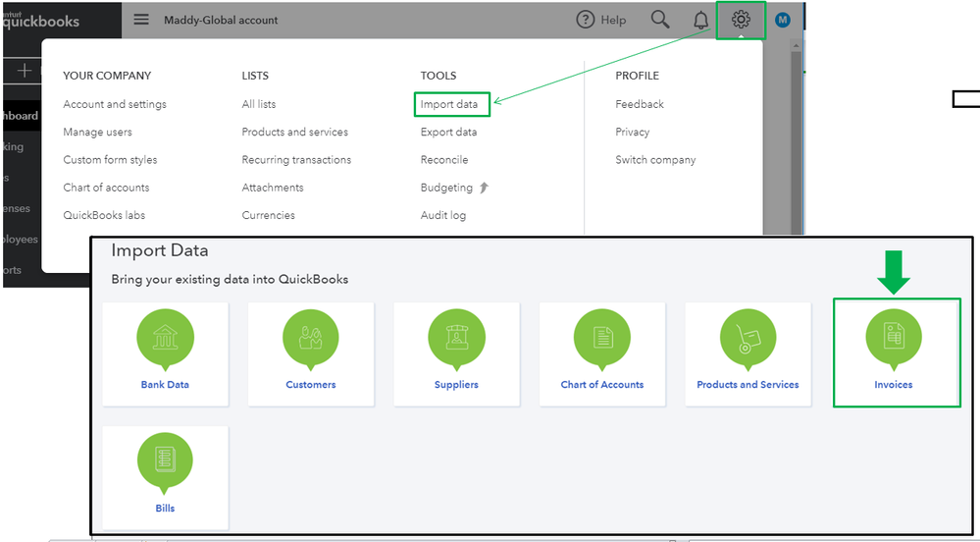Click the Bills link
980x542 pixels.
[x=165, y=509]
